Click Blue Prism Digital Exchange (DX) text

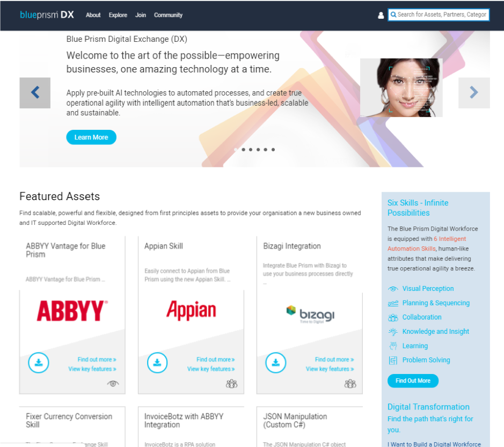127,39
